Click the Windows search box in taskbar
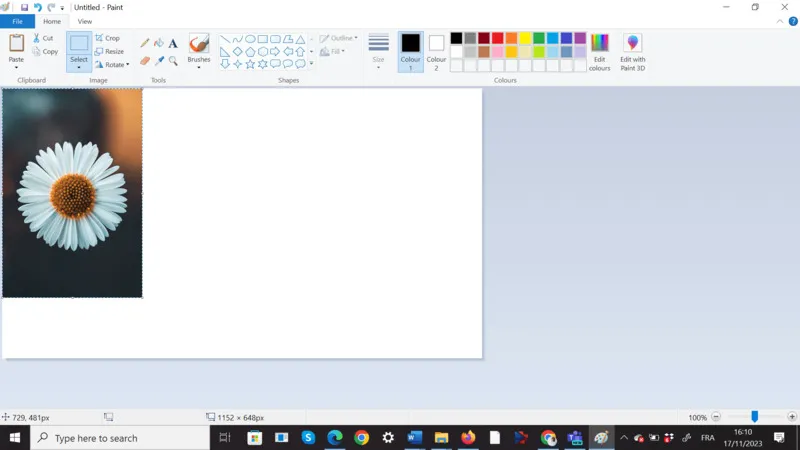This screenshot has height=450, width=800. pos(120,438)
